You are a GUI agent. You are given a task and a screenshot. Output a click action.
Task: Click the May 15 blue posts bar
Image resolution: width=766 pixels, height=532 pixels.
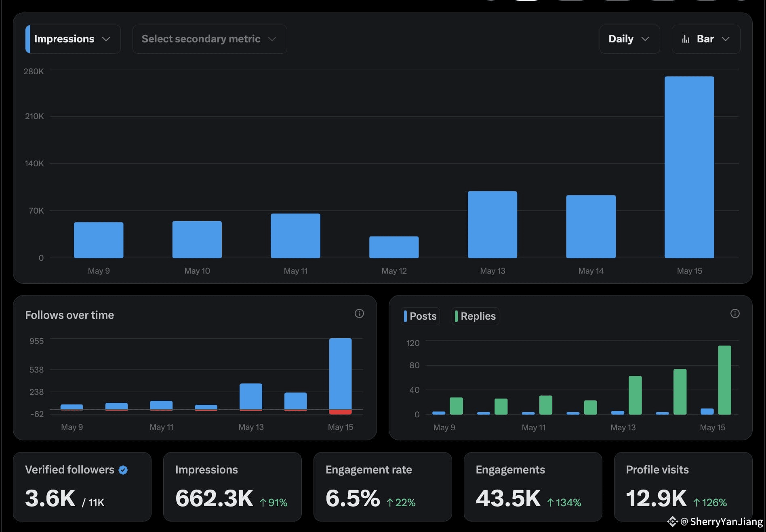click(x=707, y=411)
